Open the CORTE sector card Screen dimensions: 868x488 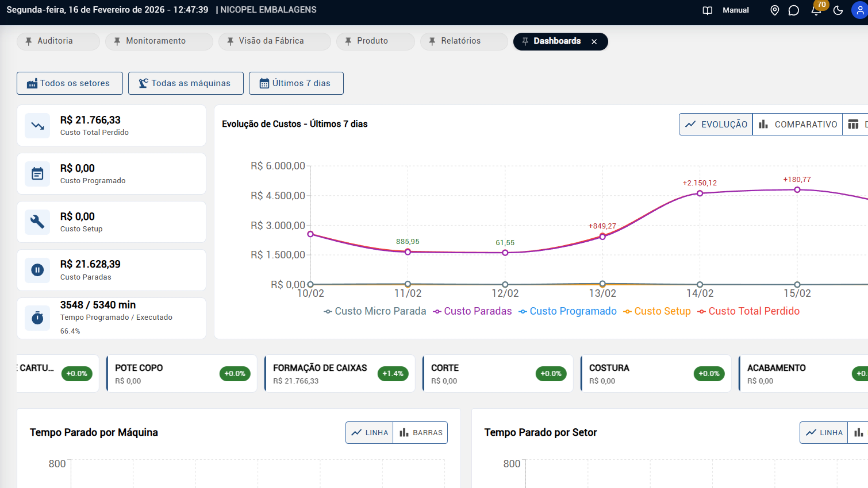pyautogui.click(x=498, y=373)
